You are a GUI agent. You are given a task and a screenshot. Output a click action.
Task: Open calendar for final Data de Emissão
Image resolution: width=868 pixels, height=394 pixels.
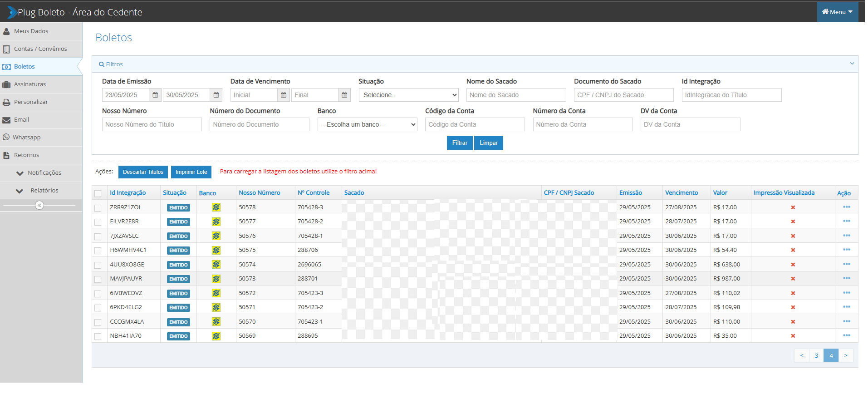[216, 95]
